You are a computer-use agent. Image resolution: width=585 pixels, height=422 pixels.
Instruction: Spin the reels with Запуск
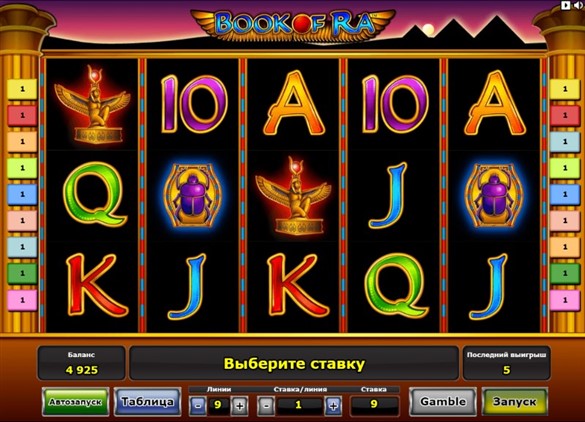click(514, 401)
